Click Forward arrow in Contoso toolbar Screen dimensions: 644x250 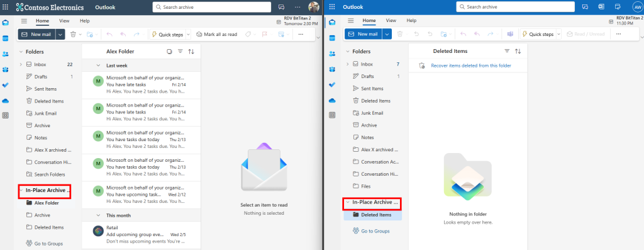pyautogui.click(x=136, y=35)
